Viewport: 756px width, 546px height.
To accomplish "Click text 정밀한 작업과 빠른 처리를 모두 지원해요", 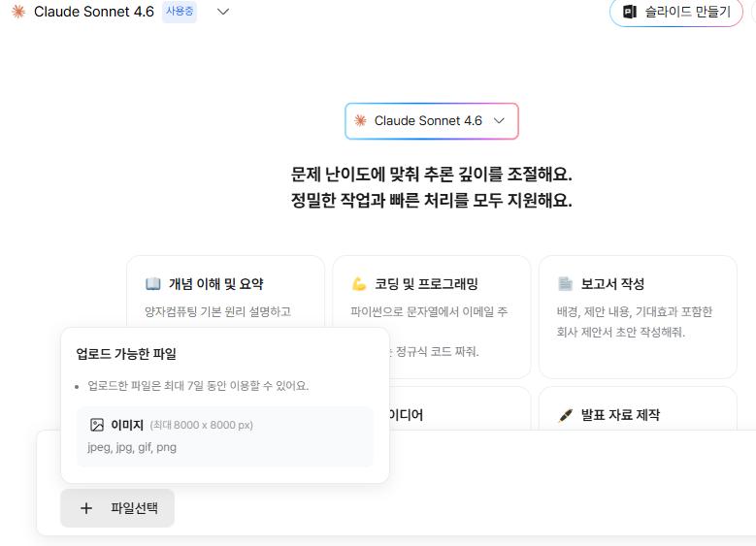I will click(432, 200).
